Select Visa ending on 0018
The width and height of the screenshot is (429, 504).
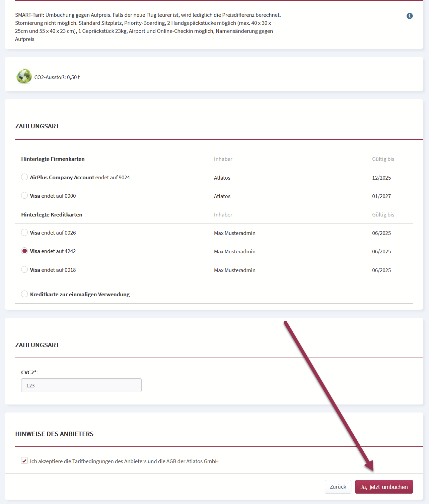[x=24, y=269]
